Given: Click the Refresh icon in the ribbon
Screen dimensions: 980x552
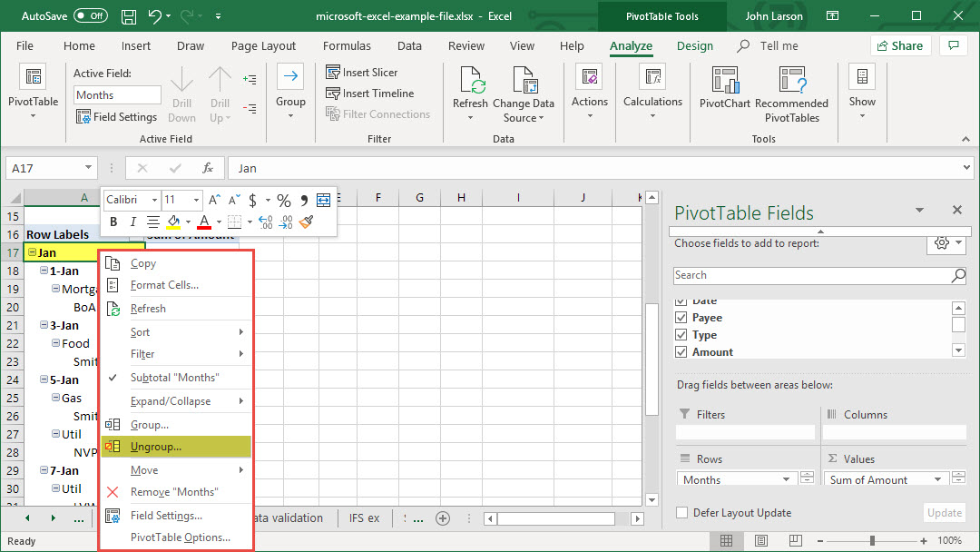Looking at the screenshot, I should point(471,81).
